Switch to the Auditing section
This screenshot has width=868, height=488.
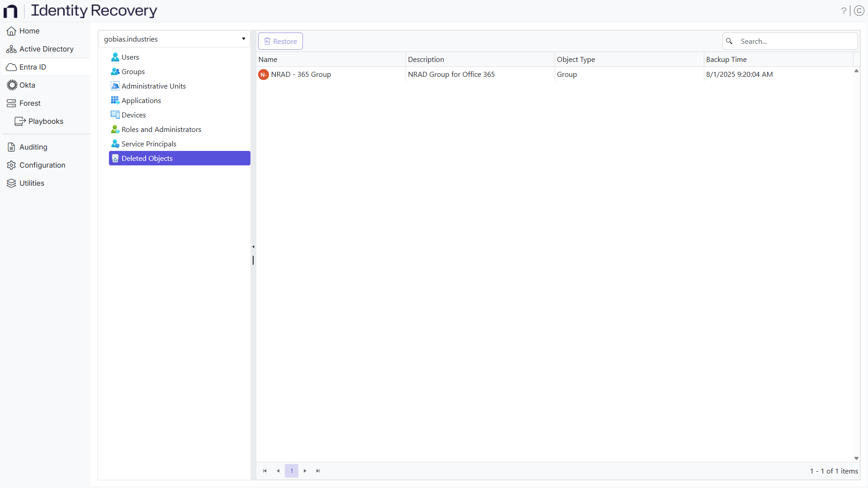[x=33, y=147]
